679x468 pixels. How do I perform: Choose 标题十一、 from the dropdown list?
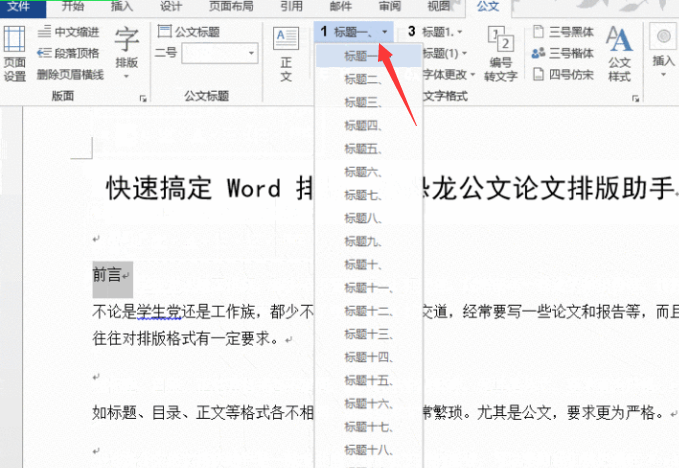coord(369,288)
